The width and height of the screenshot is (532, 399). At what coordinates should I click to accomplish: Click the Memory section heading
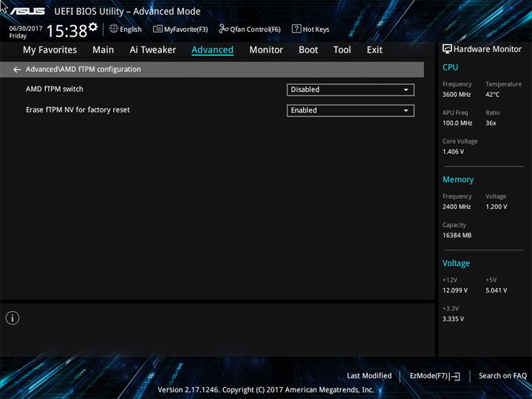pyautogui.click(x=458, y=180)
